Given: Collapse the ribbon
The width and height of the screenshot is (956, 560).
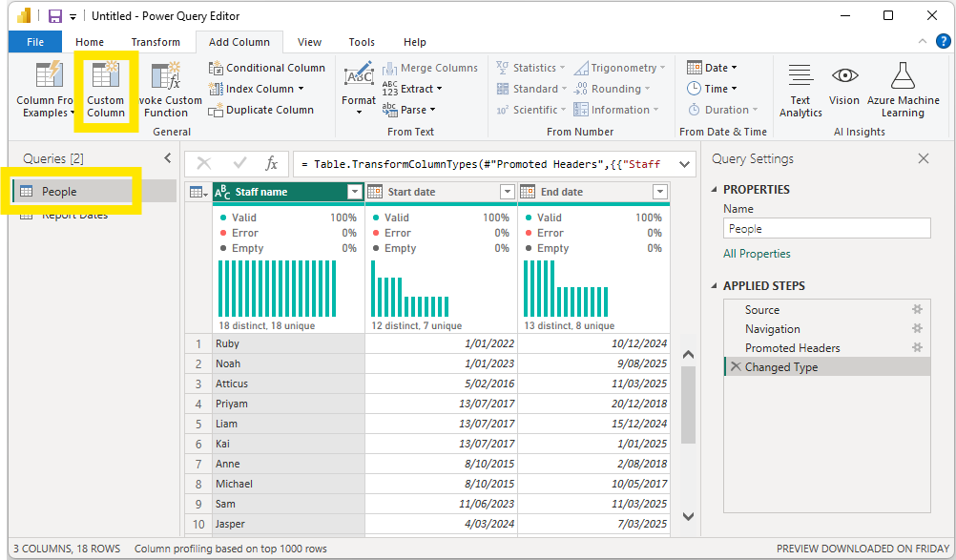Looking at the screenshot, I should 922,41.
